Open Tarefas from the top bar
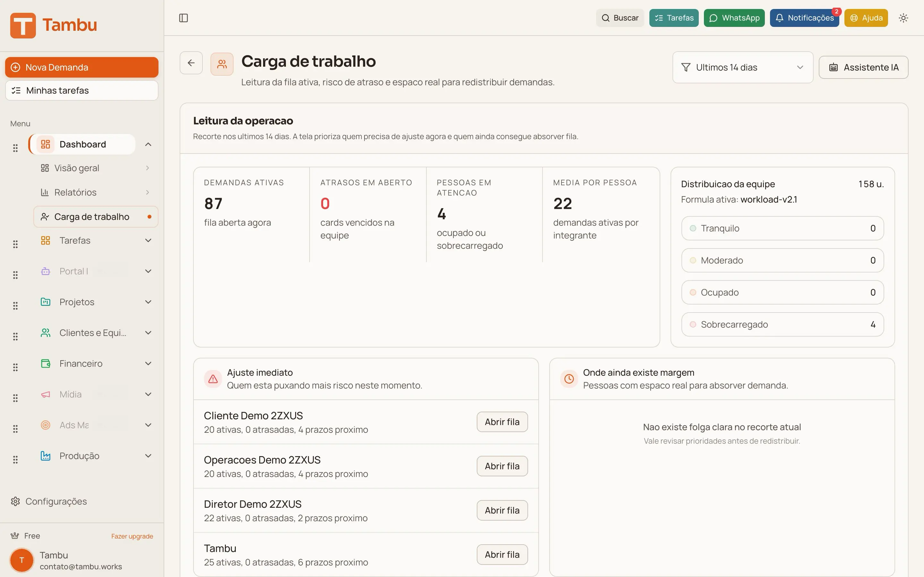Screen dimensions: 924x577 (x=673, y=18)
